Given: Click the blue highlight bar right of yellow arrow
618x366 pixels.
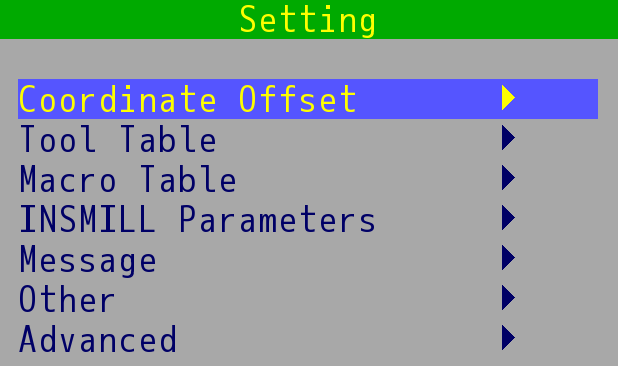Looking at the screenshot, I should pyautogui.click(x=557, y=99).
